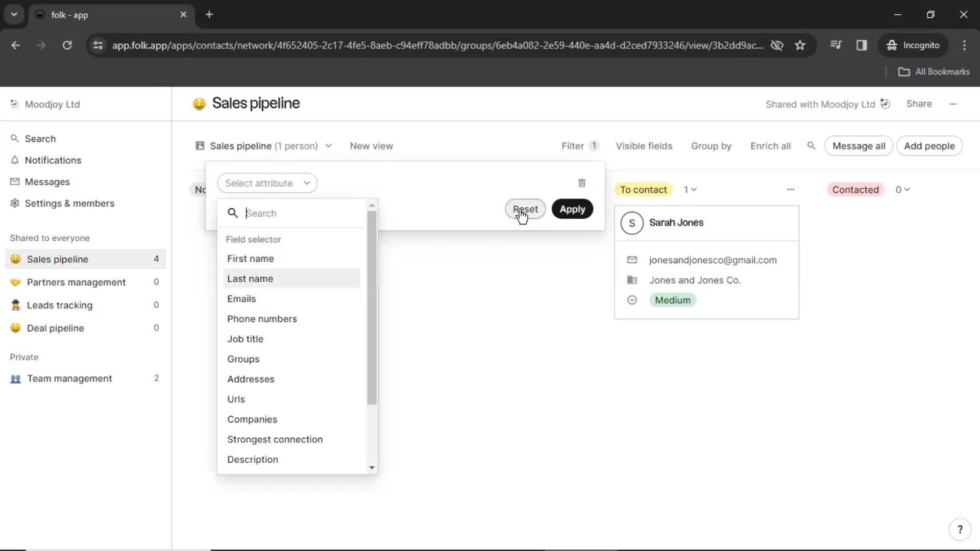Open the browser side panel icon
This screenshot has height=551, width=980.
coord(862,45)
